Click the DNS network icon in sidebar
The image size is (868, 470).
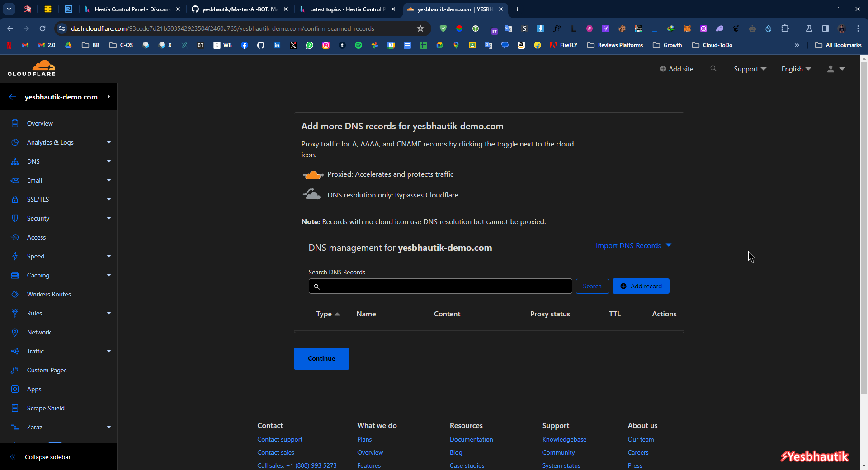click(x=15, y=161)
